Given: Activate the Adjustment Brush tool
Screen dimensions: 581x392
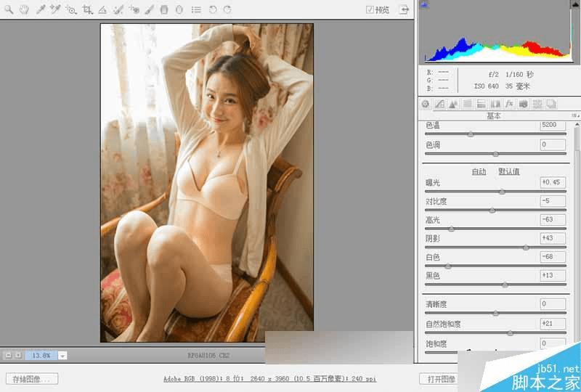Looking at the screenshot, I should click(149, 10).
